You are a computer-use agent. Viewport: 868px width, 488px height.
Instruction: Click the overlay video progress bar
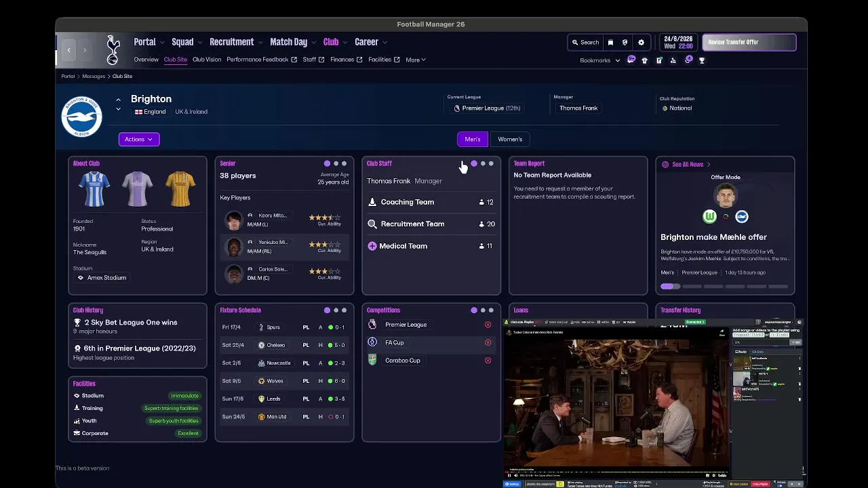[616, 470]
